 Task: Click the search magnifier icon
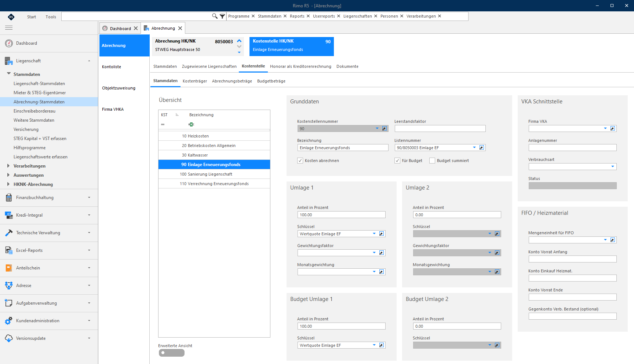tap(215, 16)
